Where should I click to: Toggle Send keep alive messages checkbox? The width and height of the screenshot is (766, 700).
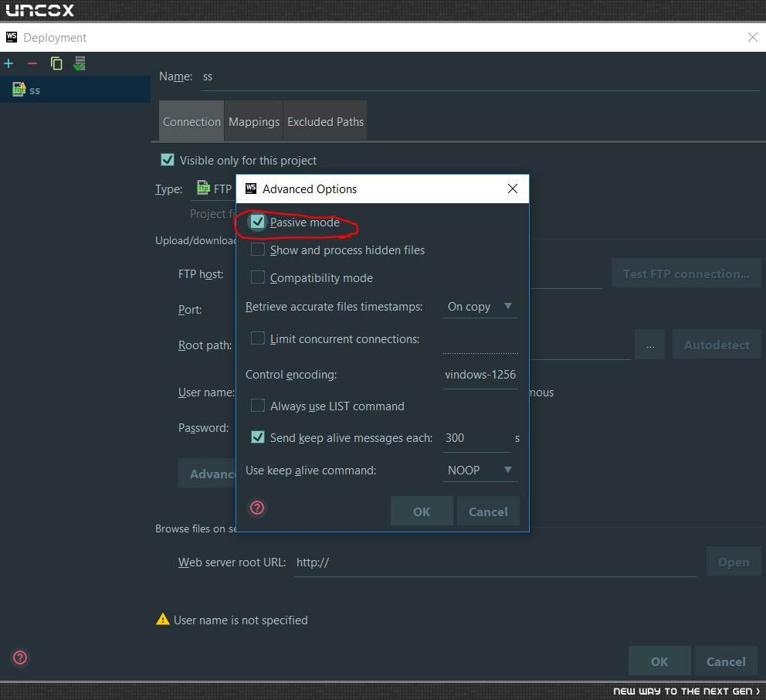coord(257,437)
